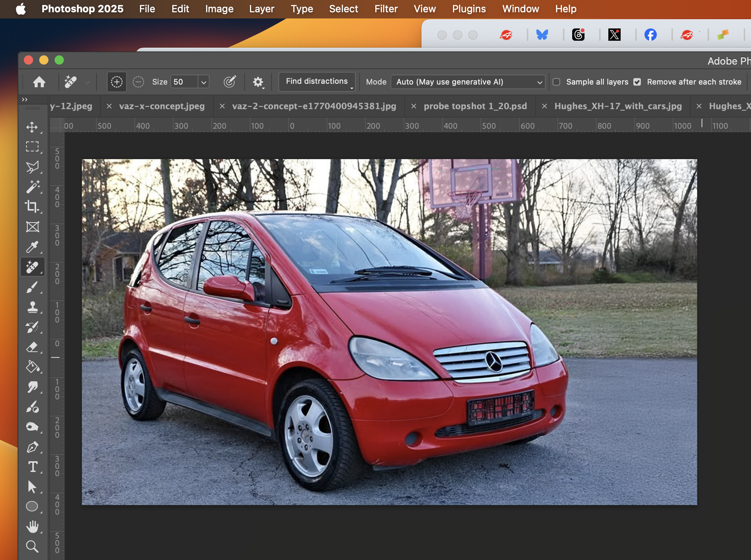Select the Eyedropper tool
The image size is (751, 560).
pos(33,247)
